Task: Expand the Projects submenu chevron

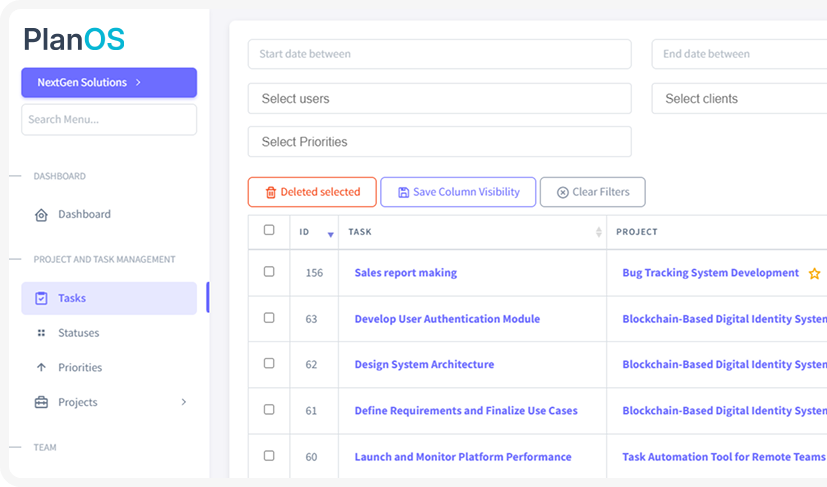Action: (x=183, y=402)
